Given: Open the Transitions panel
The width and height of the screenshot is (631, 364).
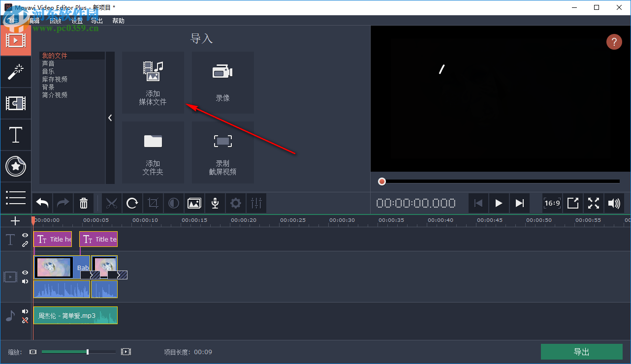Looking at the screenshot, I should point(16,103).
